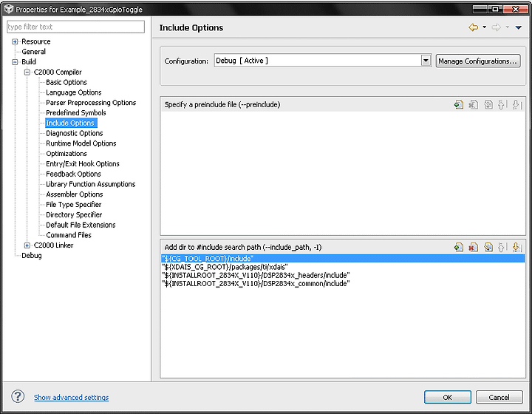
Task: Edit the selected #include search path entry
Action: click(488, 247)
